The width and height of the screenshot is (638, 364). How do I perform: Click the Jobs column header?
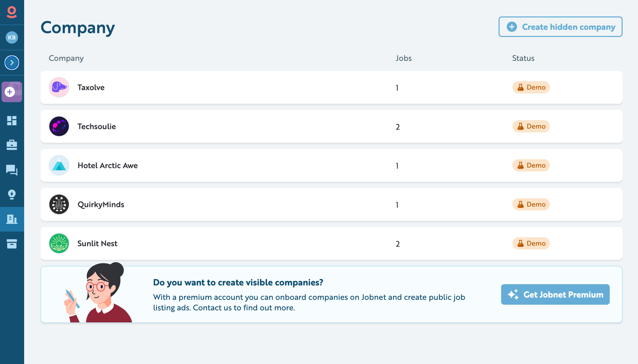404,58
